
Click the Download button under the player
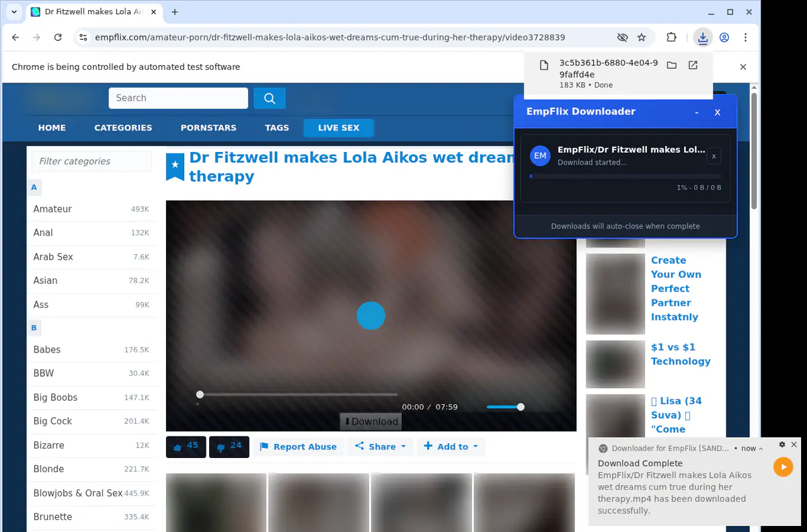pos(371,422)
